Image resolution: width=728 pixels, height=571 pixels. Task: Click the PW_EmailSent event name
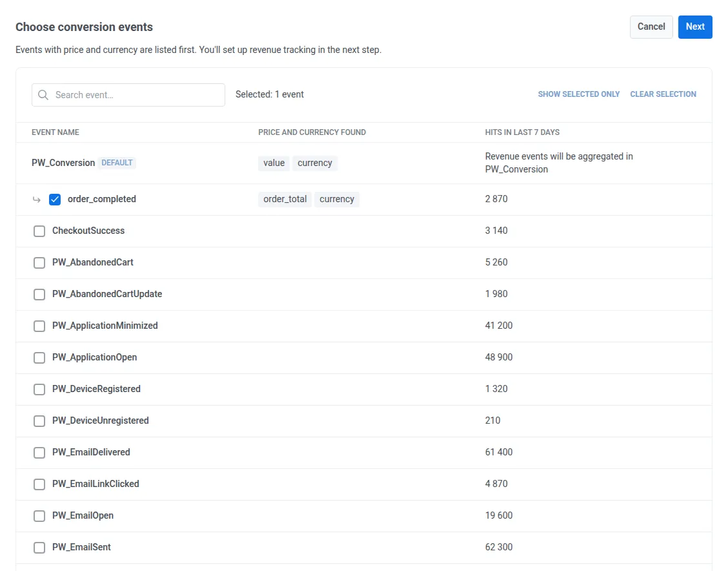pos(81,547)
